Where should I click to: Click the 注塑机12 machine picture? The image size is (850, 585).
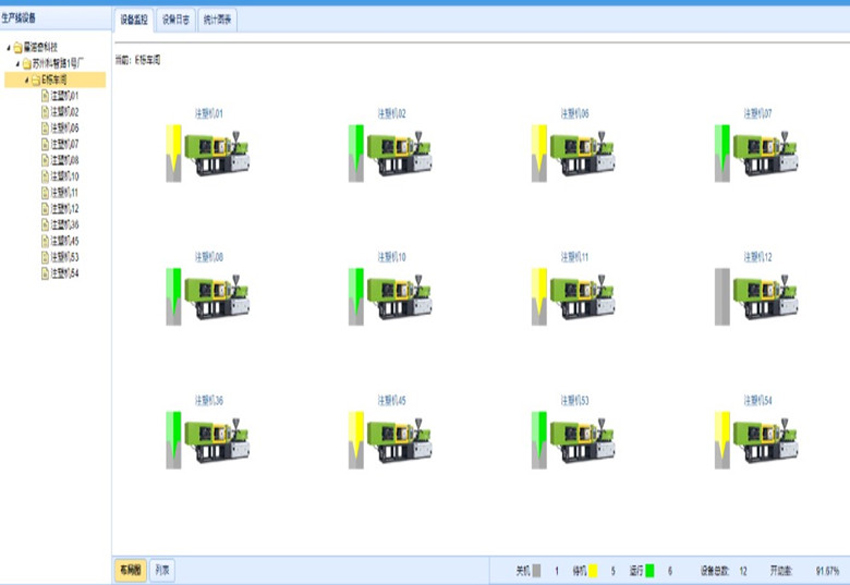pos(765,297)
